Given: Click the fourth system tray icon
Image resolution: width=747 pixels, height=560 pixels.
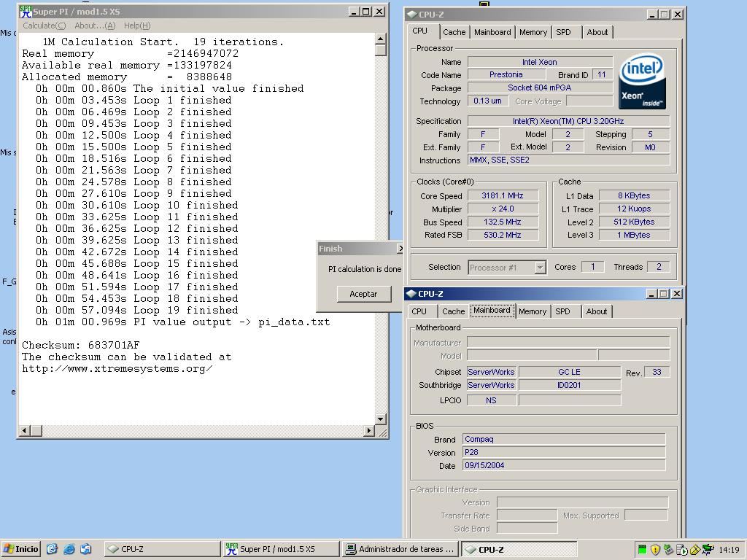Looking at the screenshot, I should tap(682, 550).
